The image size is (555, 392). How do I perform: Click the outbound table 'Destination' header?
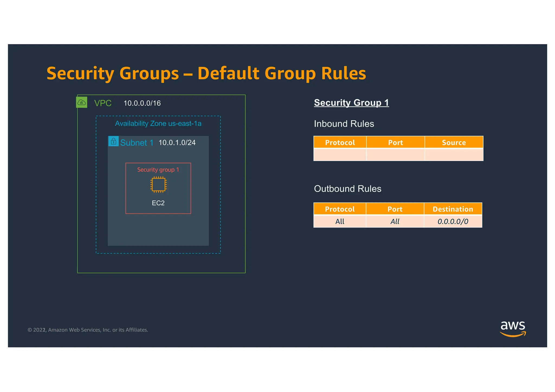453,209
